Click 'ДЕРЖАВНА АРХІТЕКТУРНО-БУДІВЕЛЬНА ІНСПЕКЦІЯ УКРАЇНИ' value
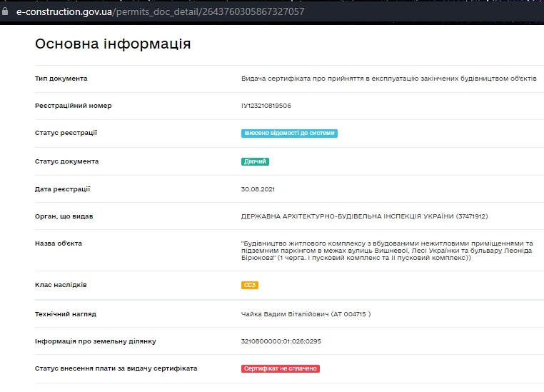The image size is (544, 392). pos(364,216)
